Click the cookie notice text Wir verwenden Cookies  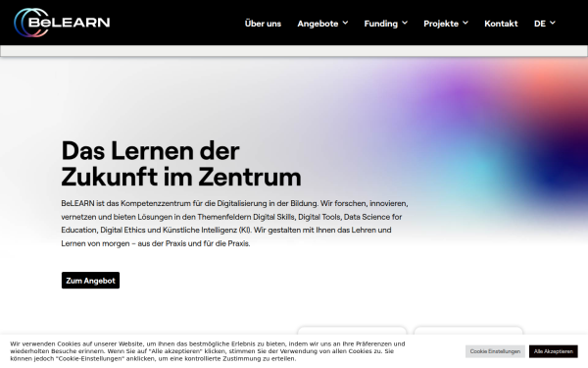coord(208,351)
